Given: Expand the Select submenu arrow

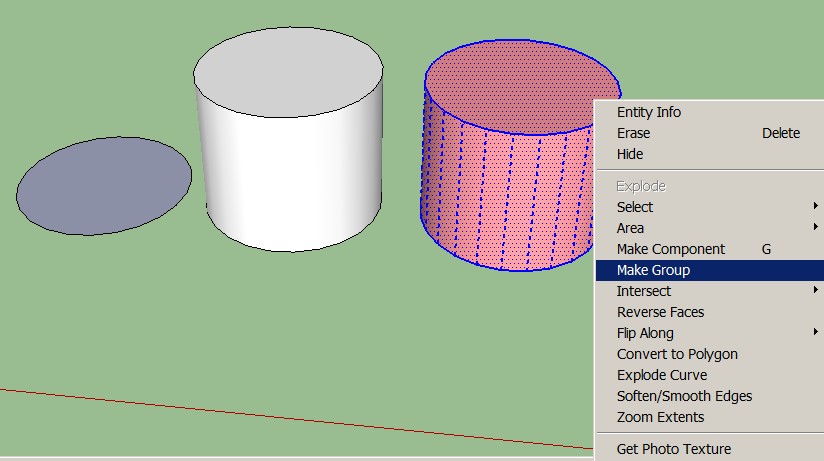Looking at the screenshot, I should [x=816, y=207].
